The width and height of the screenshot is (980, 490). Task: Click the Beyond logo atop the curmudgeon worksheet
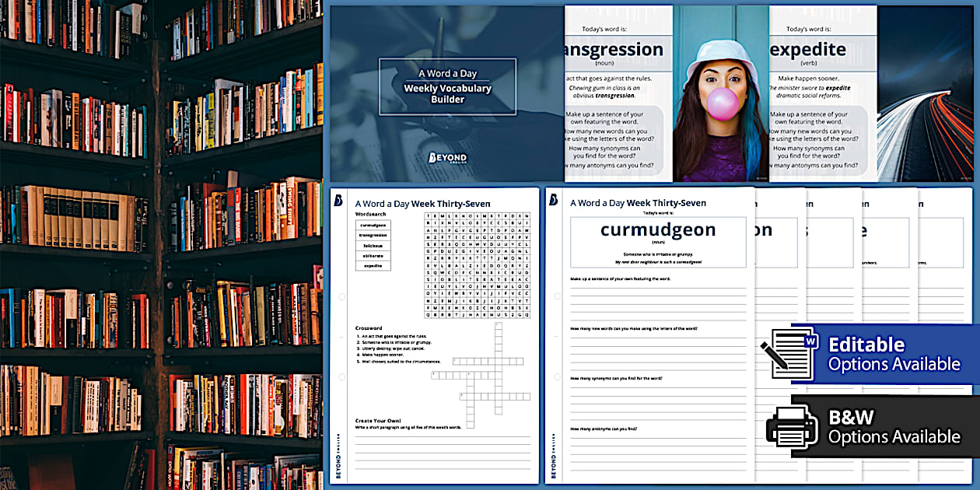pyautogui.click(x=553, y=200)
